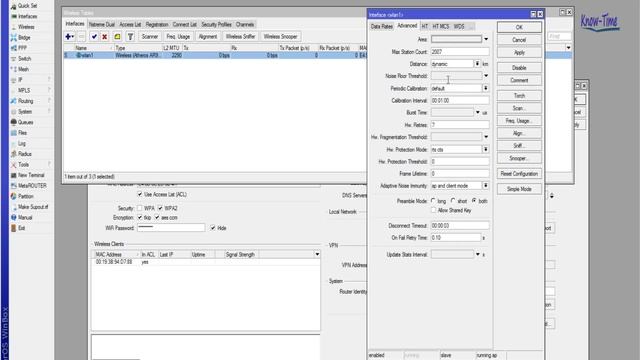Open Security Profiles tab
Viewport: 640px width, 360px height.
pyautogui.click(x=216, y=24)
